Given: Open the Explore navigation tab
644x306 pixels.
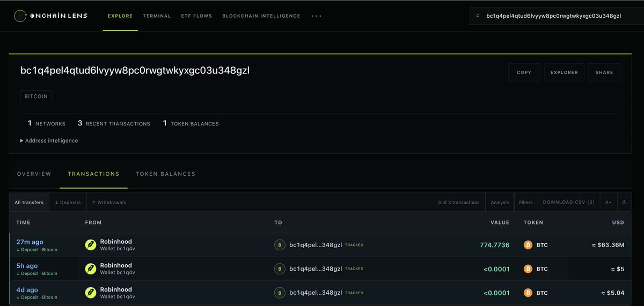Looking at the screenshot, I should [x=120, y=16].
